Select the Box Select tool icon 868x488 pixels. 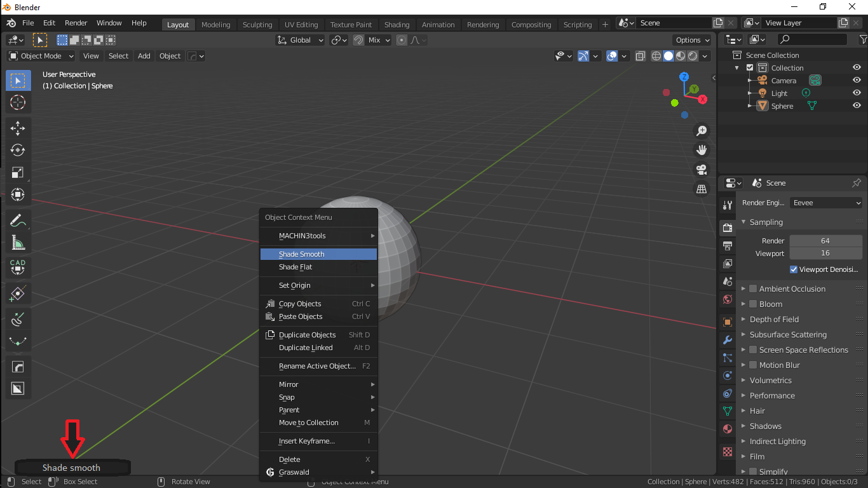18,81
